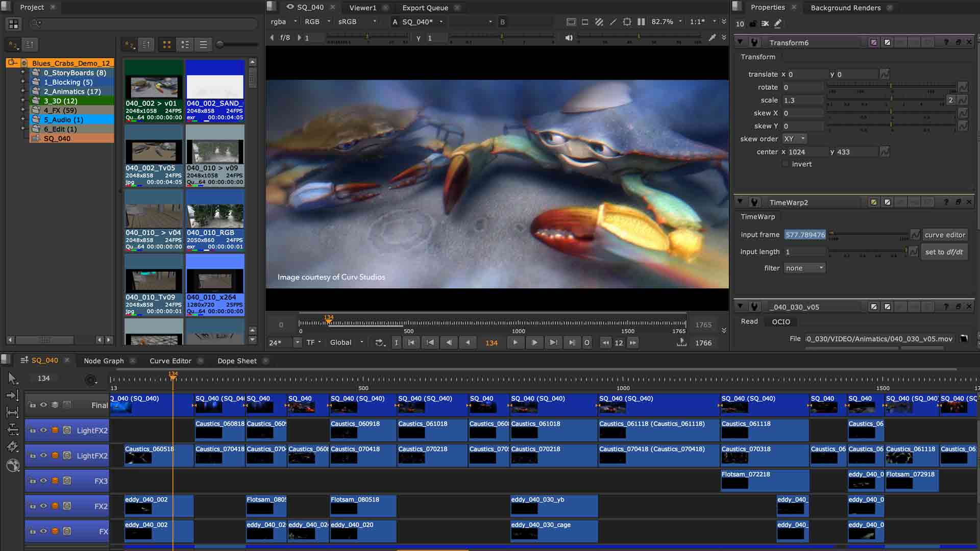This screenshot has width=980, height=551.
Task: Open the Export Queue tab
Action: pyautogui.click(x=425, y=8)
